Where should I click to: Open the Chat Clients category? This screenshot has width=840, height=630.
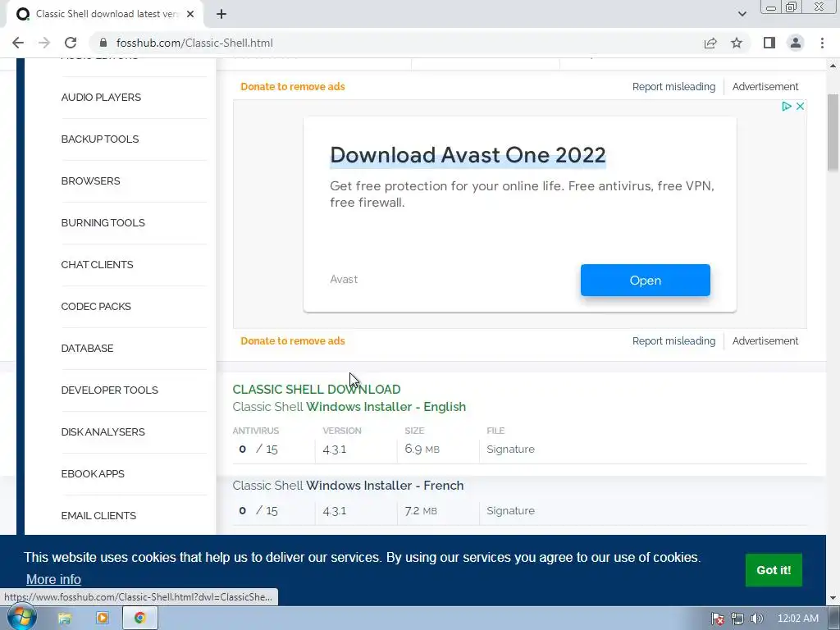click(97, 265)
